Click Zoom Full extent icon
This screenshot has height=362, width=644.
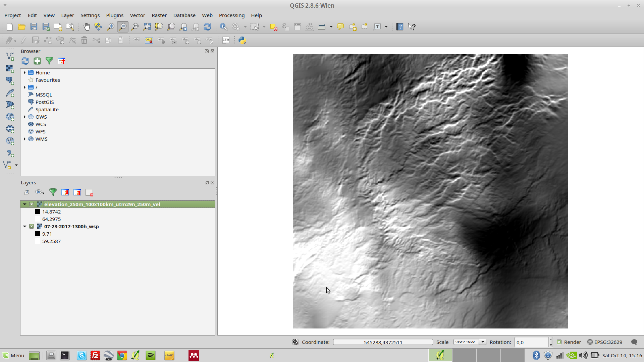[x=147, y=27]
